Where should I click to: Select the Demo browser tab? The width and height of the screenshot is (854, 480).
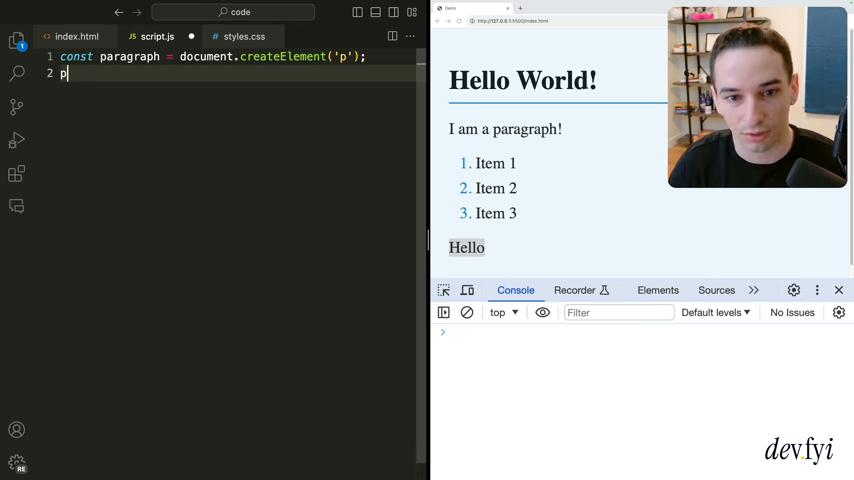(473, 8)
